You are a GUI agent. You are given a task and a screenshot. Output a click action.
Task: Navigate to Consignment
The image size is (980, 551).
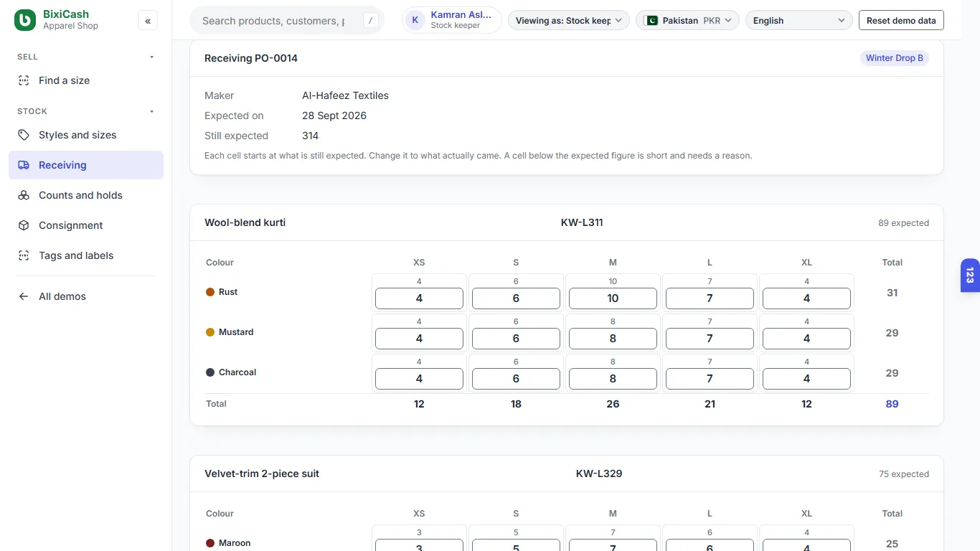click(86, 225)
